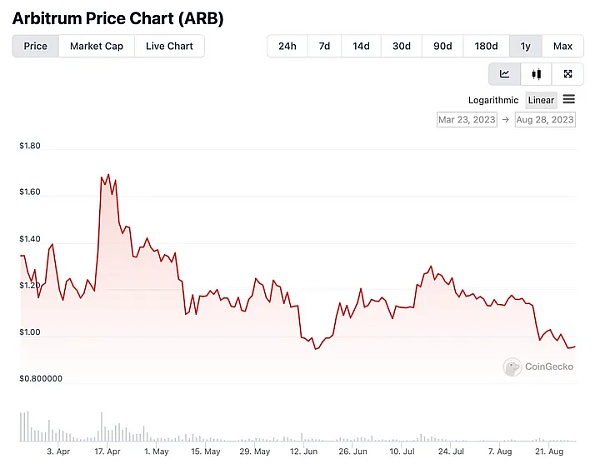
Task: Show Max time range
Action: coord(563,46)
